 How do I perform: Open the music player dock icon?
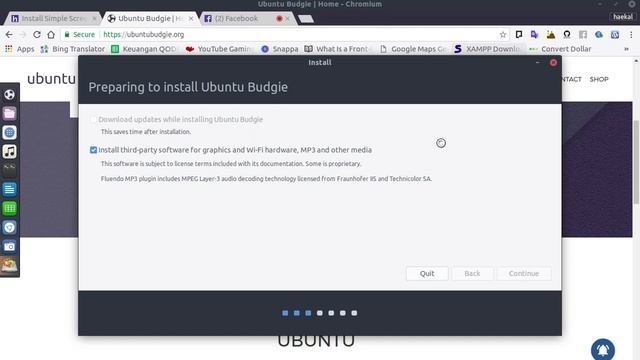[9, 151]
